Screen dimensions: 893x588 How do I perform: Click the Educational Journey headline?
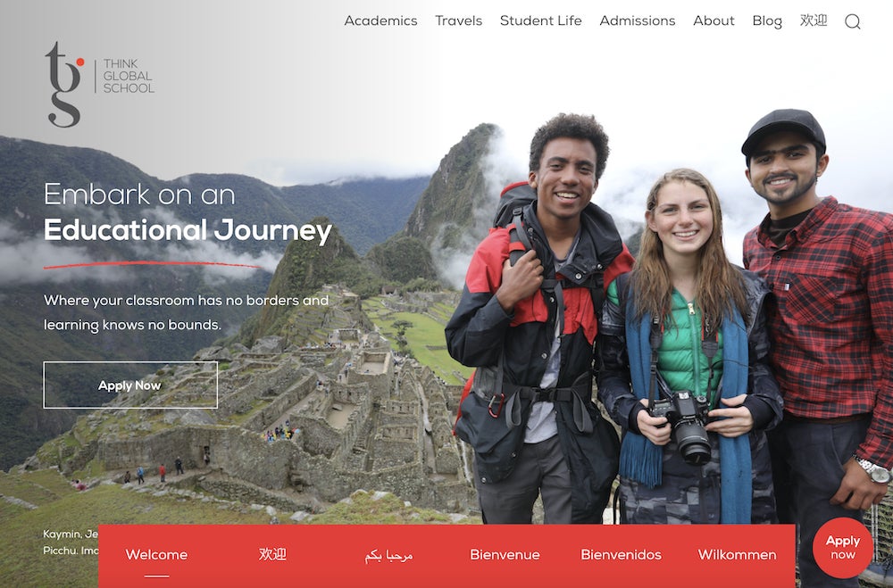point(188,230)
